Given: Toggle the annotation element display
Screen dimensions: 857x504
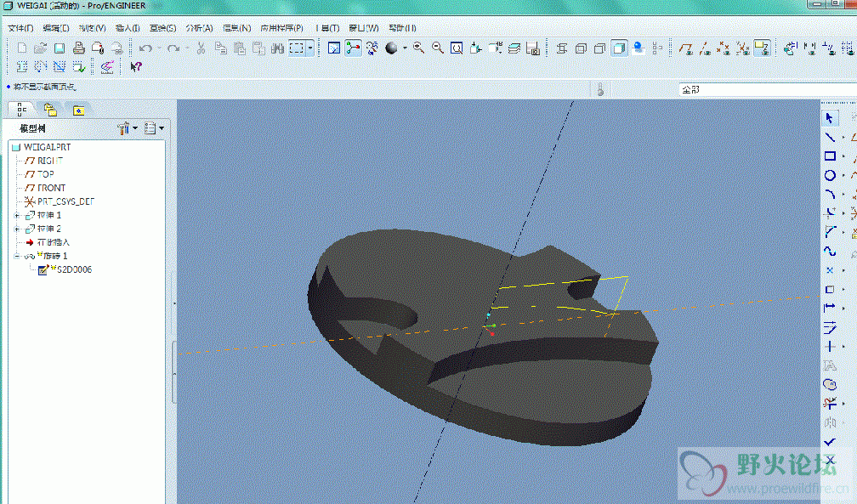Looking at the screenshot, I should click(762, 48).
